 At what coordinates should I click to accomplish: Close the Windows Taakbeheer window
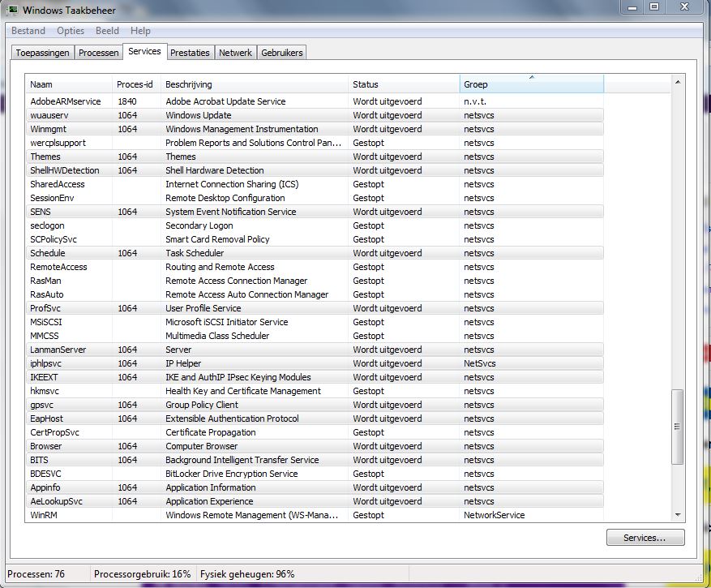(x=685, y=6)
